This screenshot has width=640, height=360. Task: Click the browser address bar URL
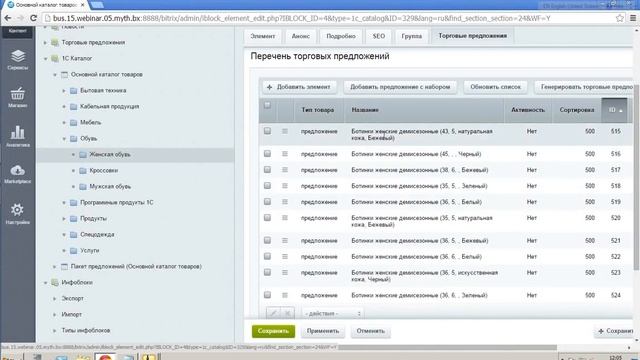301,18
